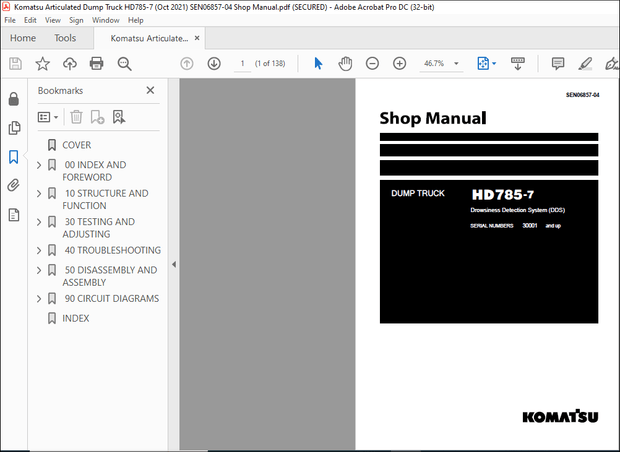620x452 pixels.
Task: Click the Shop Manual heading on page
Action: (433, 118)
